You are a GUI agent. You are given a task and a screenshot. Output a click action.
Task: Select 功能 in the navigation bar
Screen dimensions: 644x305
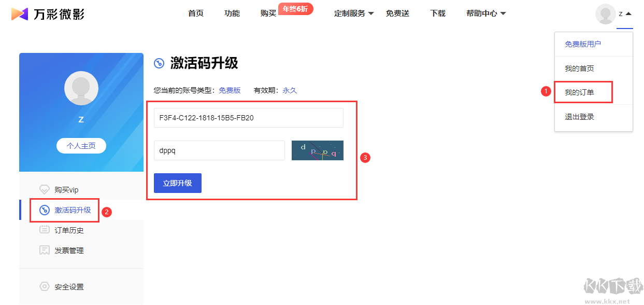tap(232, 13)
